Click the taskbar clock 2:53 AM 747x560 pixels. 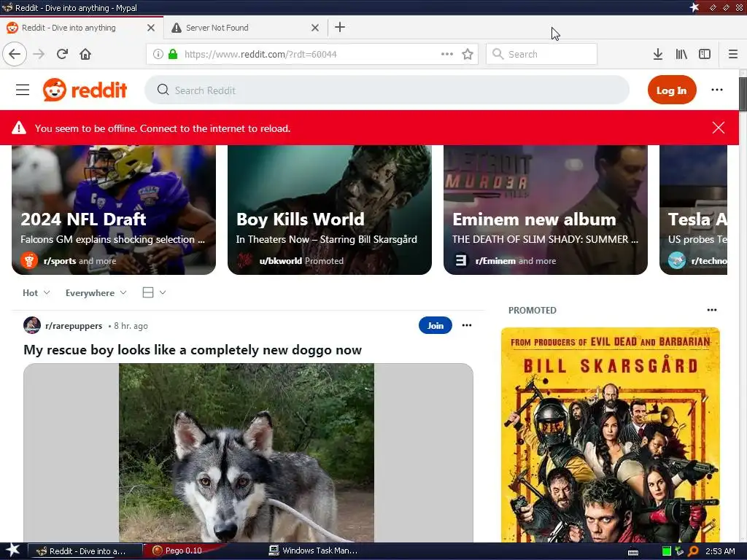coord(720,551)
